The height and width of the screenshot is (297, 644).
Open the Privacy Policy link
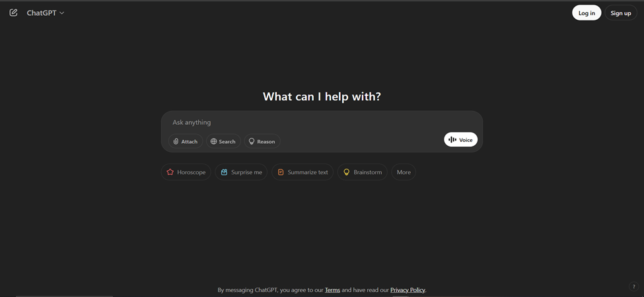click(408, 290)
